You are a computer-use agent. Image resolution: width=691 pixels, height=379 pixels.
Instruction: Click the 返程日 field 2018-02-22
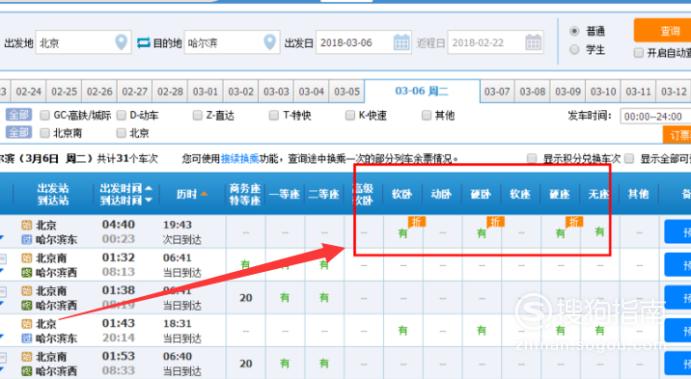[x=495, y=43]
